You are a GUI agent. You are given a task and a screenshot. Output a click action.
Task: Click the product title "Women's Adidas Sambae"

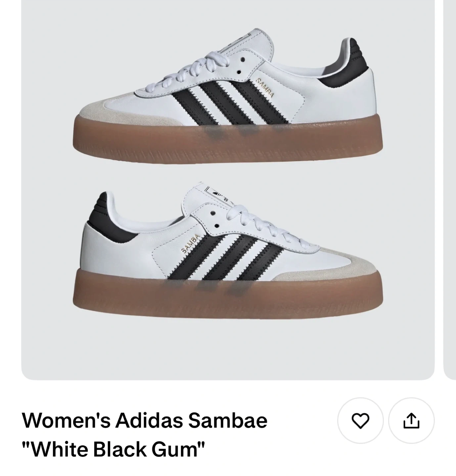145,420
